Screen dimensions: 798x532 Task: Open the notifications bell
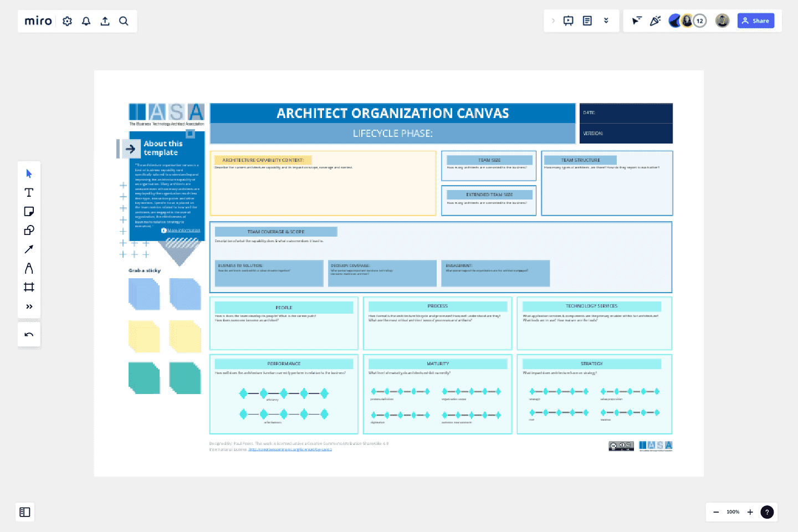point(86,21)
